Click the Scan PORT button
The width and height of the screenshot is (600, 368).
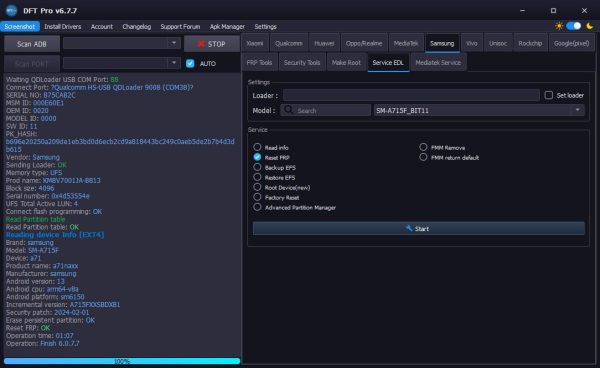[x=32, y=64]
